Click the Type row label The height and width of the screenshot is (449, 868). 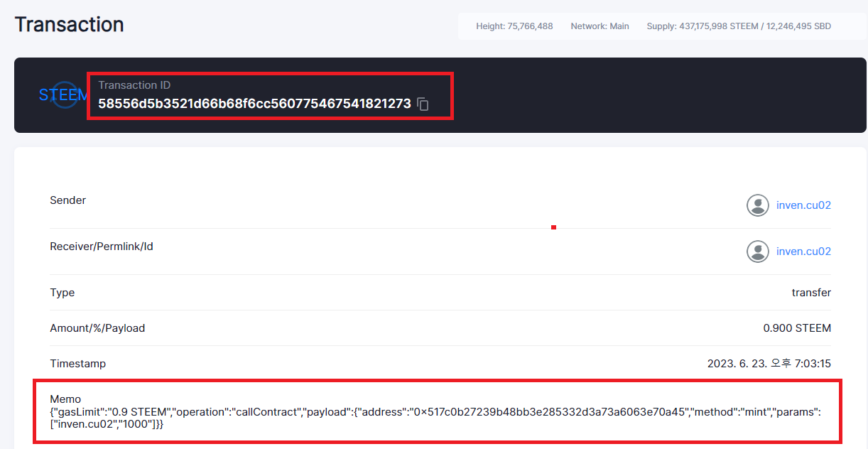62,293
